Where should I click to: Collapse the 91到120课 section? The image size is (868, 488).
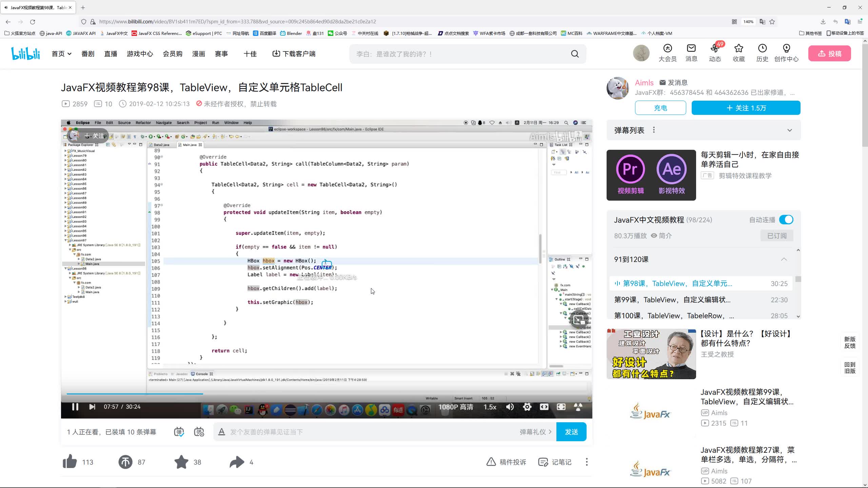click(784, 260)
